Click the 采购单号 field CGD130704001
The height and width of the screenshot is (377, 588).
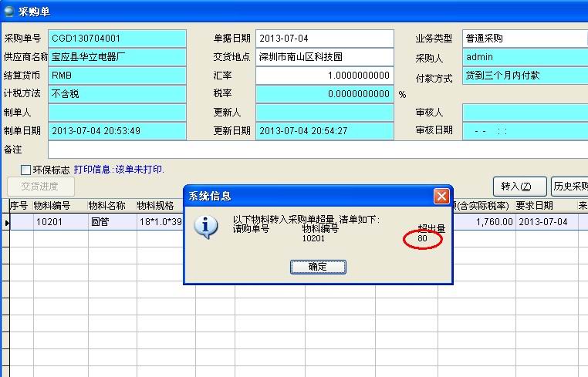click(x=117, y=39)
